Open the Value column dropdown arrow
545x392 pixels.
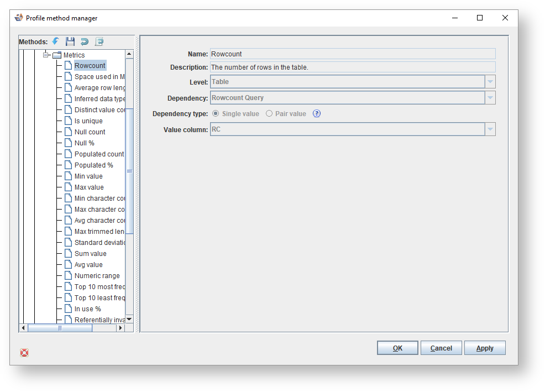[x=490, y=129]
